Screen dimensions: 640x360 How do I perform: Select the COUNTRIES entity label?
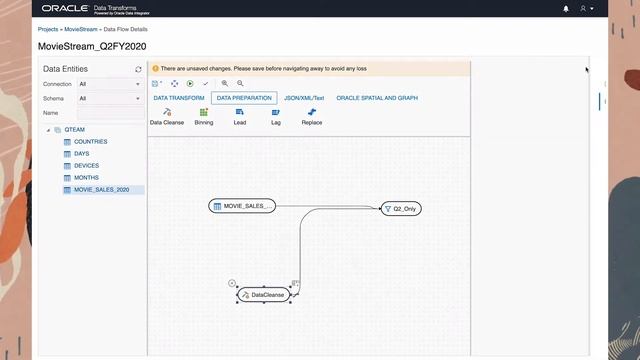click(91, 142)
